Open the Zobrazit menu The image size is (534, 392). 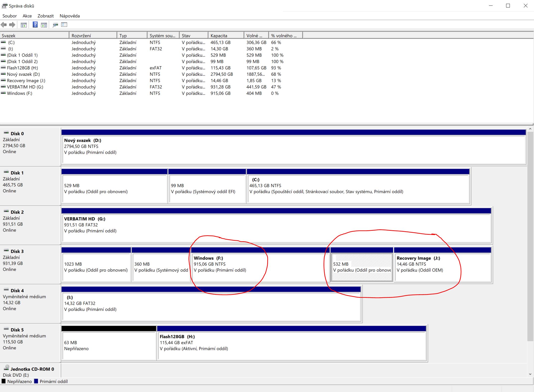pos(46,16)
